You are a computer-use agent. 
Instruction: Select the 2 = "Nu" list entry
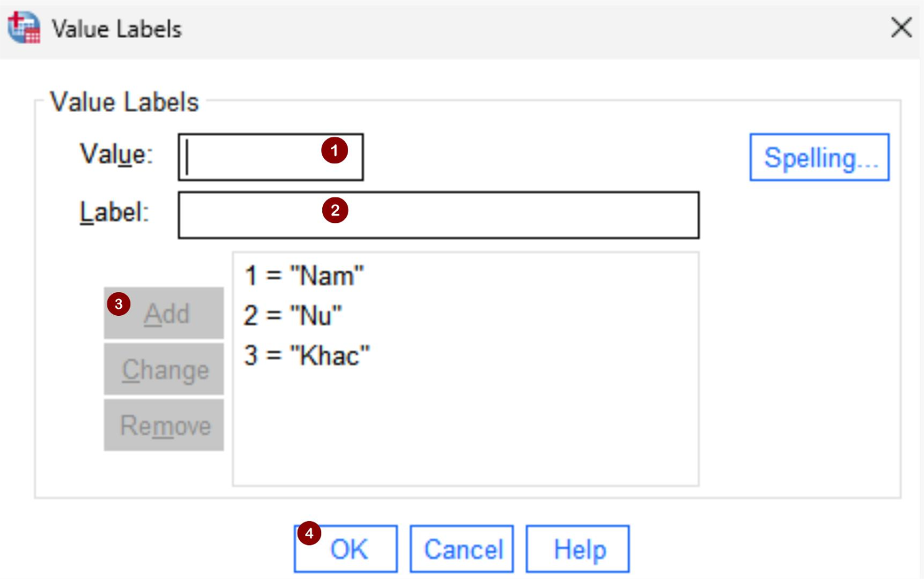tap(293, 316)
